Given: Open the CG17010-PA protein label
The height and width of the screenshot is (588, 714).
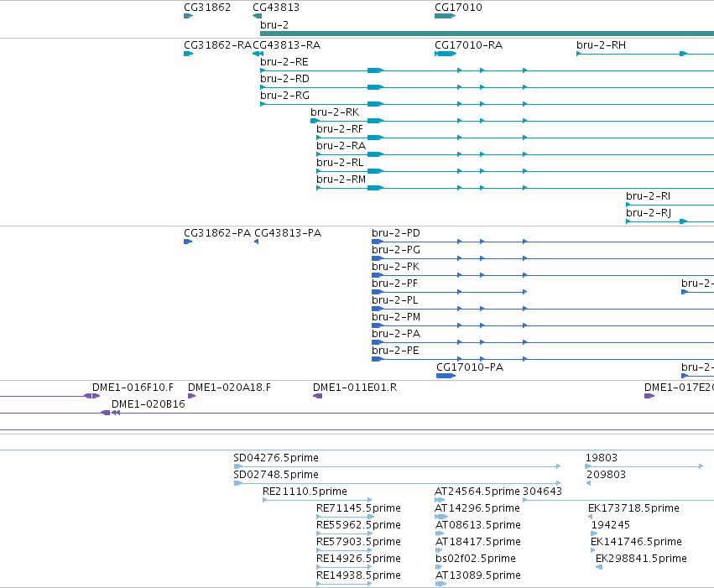Looking at the screenshot, I should pos(470,367).
